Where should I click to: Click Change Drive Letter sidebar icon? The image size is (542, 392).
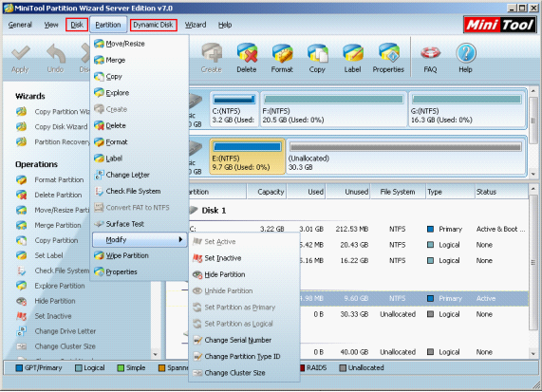click(22, 331)
